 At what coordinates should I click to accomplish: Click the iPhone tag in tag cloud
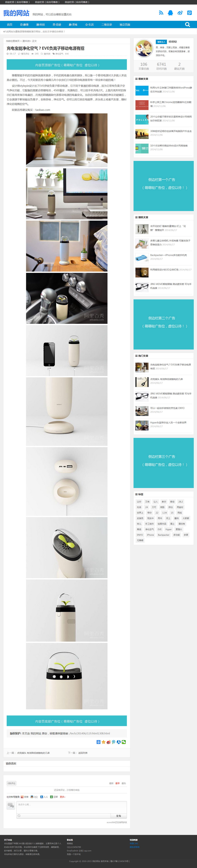[x=151, y=535]
